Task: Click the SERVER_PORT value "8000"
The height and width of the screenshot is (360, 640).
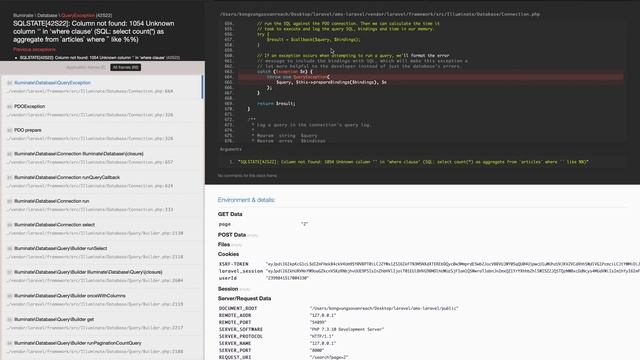Action: (318, 350)
